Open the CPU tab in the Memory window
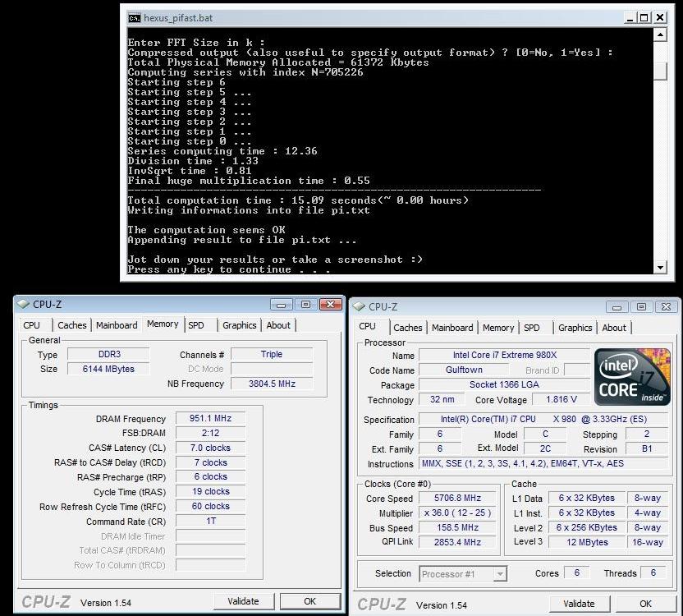Screen dimensions: 683x616 [31, 325]
